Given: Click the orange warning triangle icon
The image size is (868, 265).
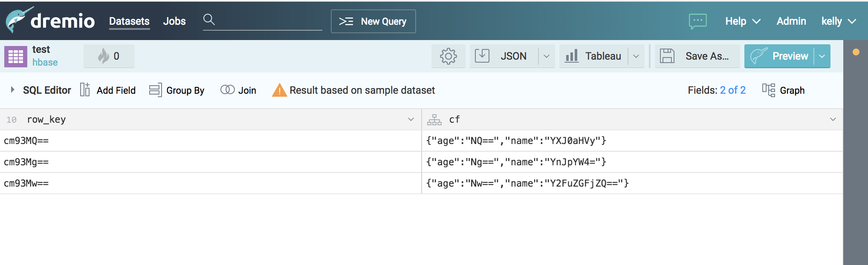Looking at the screenshot, I should coord(279,90).
